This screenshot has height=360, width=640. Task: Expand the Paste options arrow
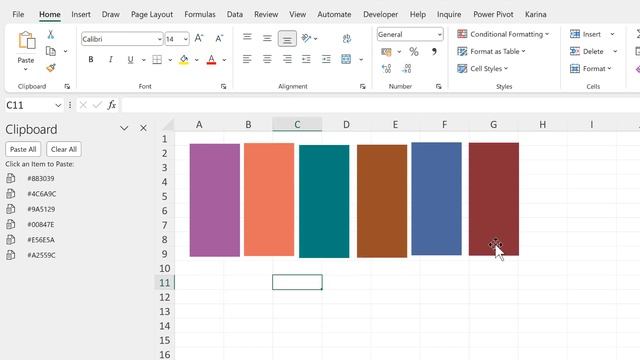(26, 69)
